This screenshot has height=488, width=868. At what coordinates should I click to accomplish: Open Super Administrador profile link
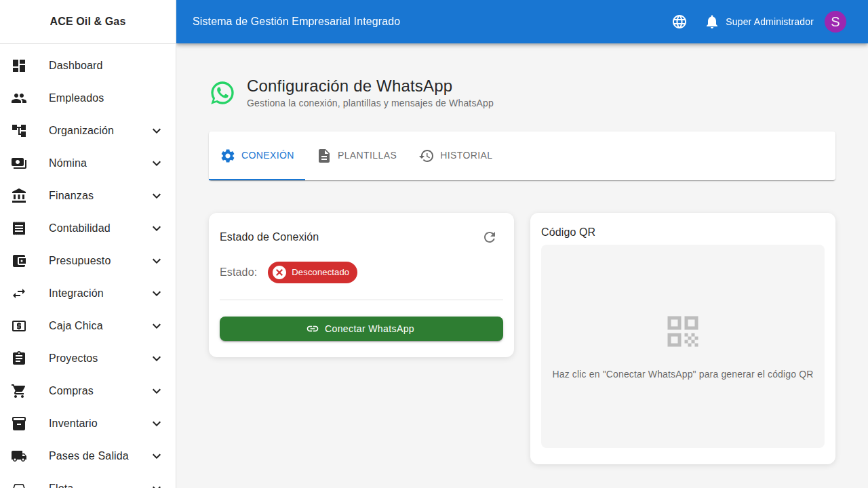coord(770,21)
